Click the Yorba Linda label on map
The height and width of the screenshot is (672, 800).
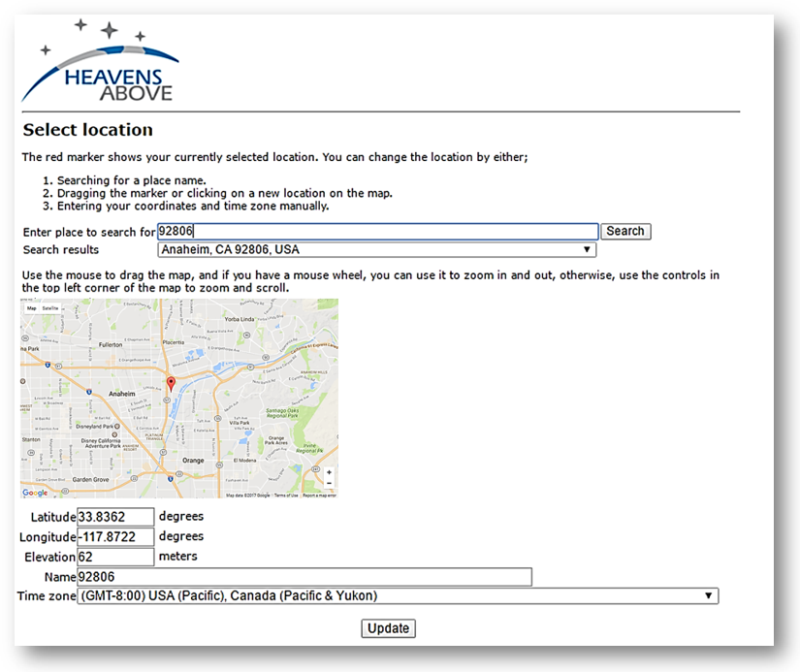[x=240, y=319]
